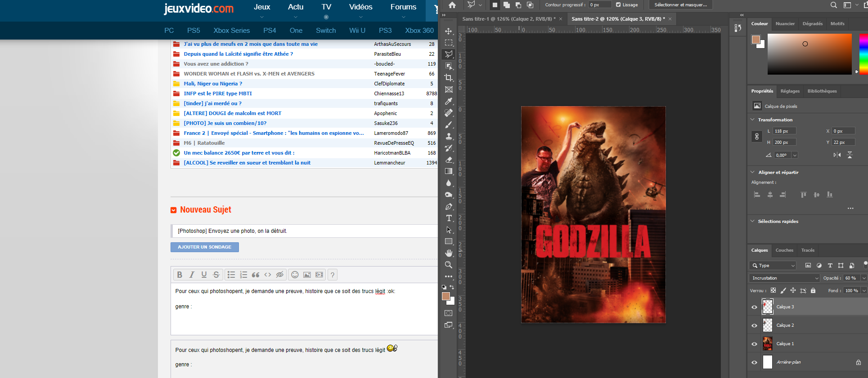The height and width of the screenshot is (378, 868).
Task: Select the Move tool in Photoshop
Action: [x=449, y=31]
